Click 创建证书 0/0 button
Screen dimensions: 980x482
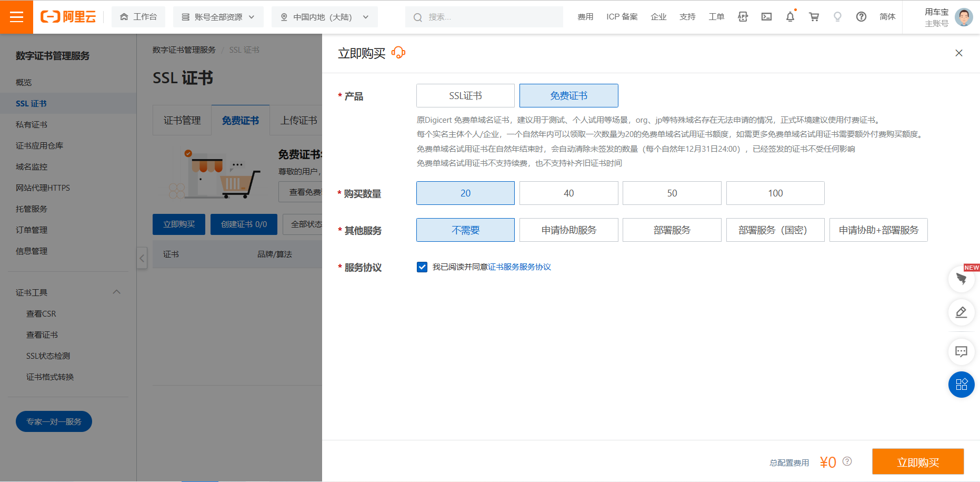coord(244,224)
